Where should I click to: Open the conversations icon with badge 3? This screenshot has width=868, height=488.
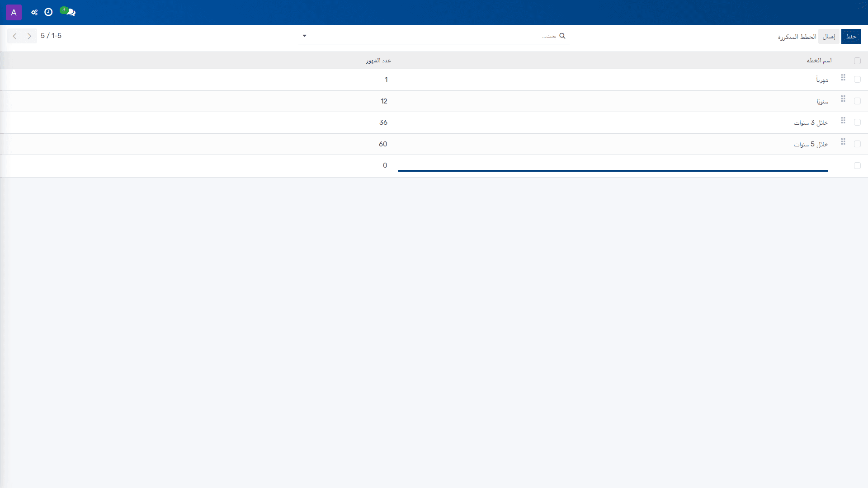[68, 12]
